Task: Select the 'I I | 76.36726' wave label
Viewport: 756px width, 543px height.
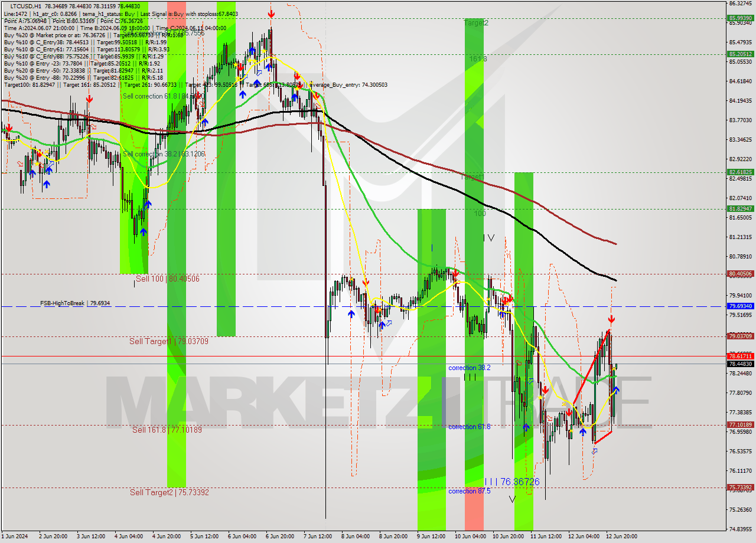Action: pos(511,482)
